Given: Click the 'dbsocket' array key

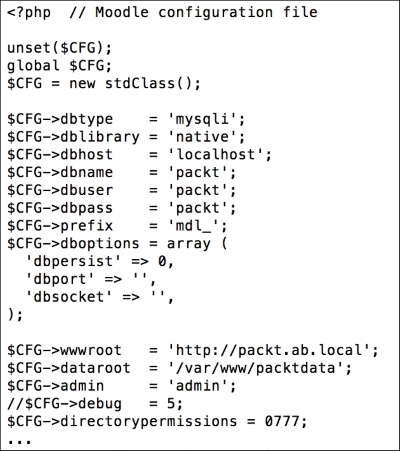Looking at the screenshot, I should pos(69,297).
